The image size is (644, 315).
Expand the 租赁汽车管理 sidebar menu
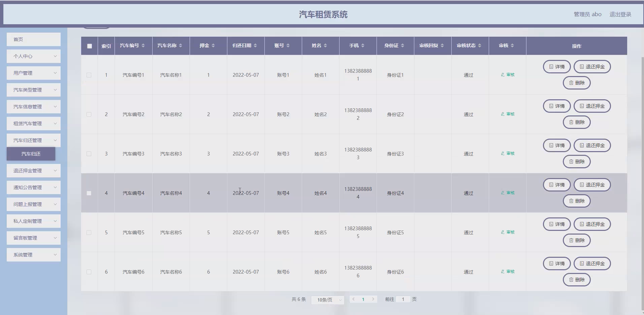[34, 124]
